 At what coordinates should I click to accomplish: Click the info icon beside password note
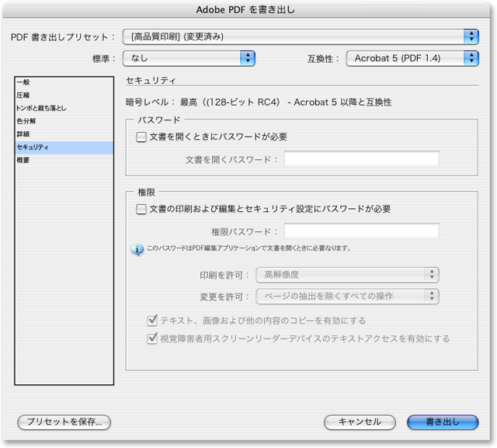click(x=137, y=249)
